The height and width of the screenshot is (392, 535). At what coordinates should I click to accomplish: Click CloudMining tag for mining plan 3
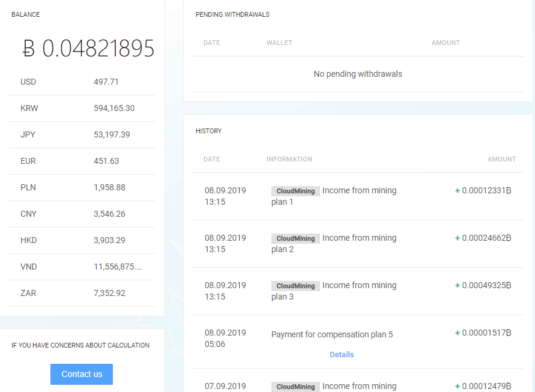click(x=295, y=286)
